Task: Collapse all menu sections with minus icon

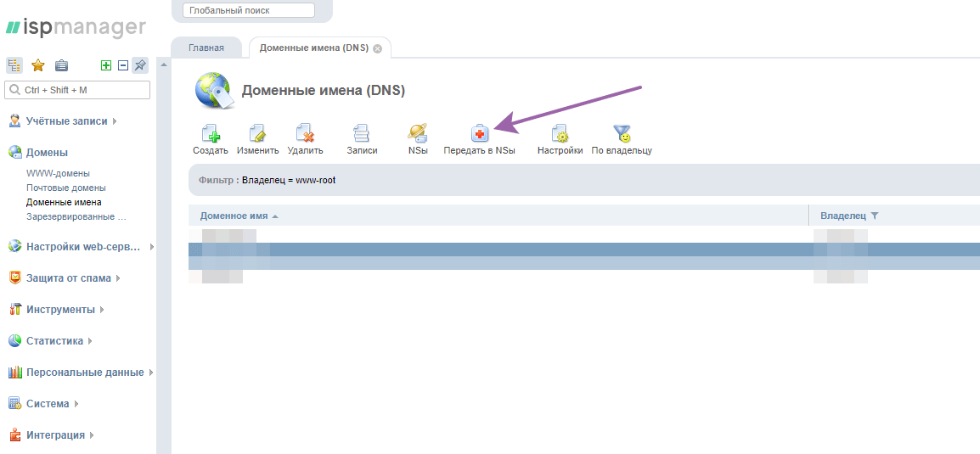Action: [x=123, y=65]
